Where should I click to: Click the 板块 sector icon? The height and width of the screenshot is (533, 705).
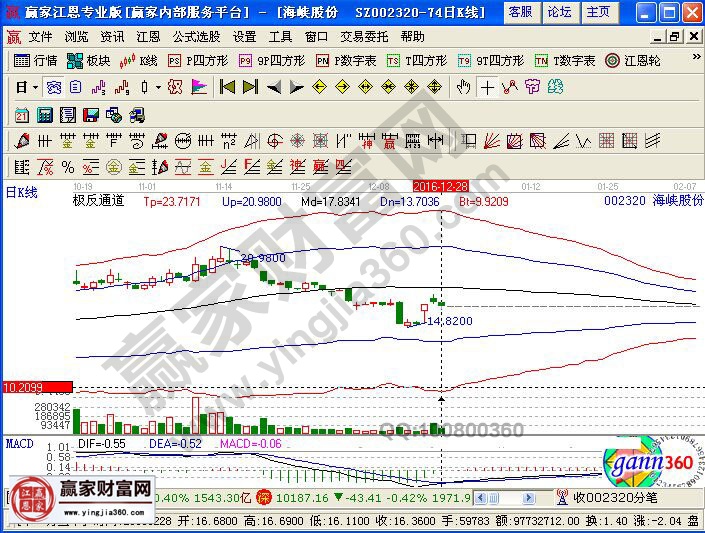[89, 60]
